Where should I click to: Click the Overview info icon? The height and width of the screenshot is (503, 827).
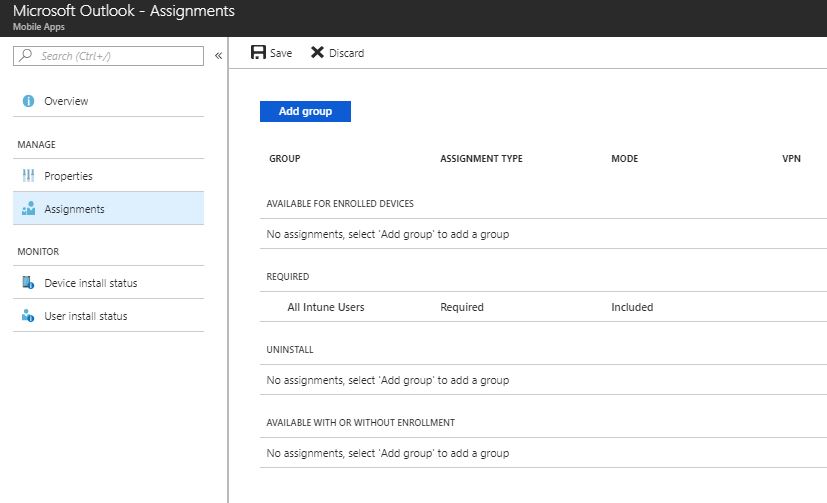(28, 101)
